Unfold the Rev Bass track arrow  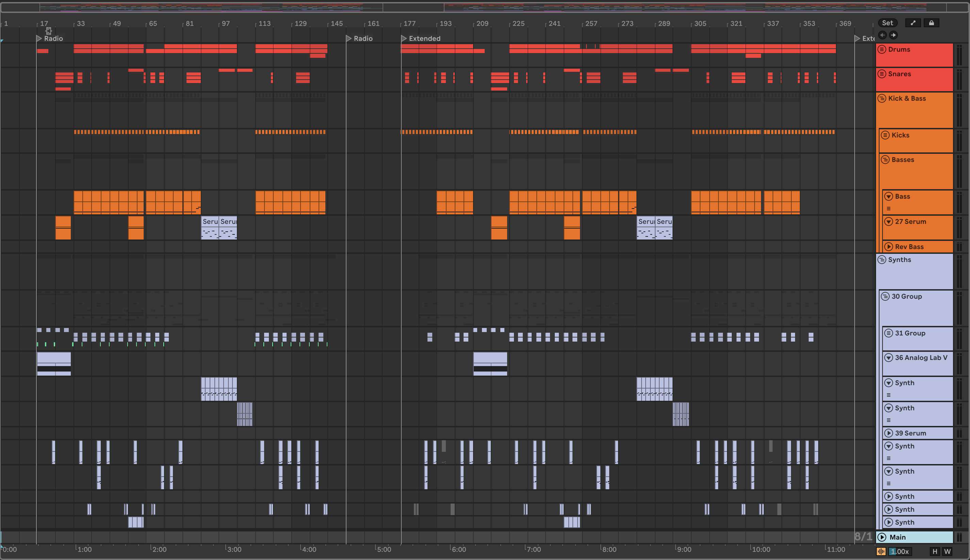coord(888,247)
